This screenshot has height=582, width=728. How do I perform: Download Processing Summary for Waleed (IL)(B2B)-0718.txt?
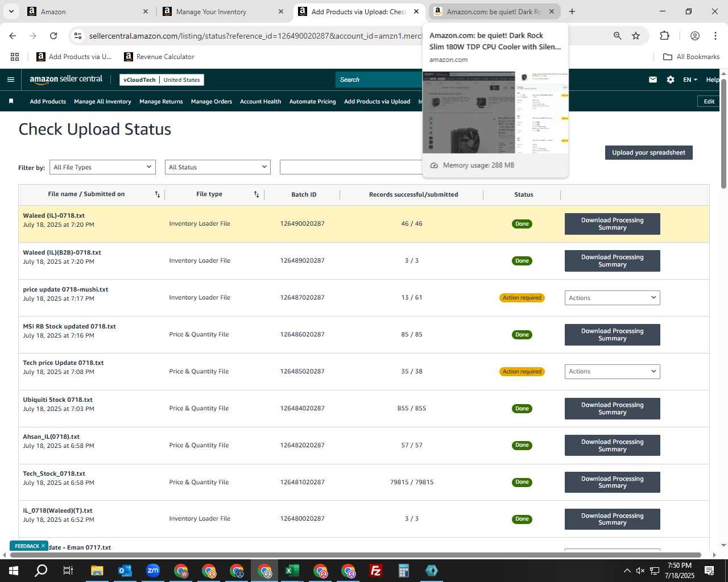pyautogui.click(x=613, y=261)
